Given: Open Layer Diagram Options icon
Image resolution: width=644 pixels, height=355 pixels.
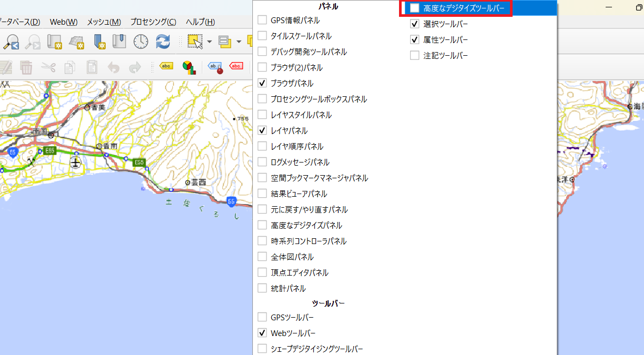Looking at the screenshot, I should 189,67.
